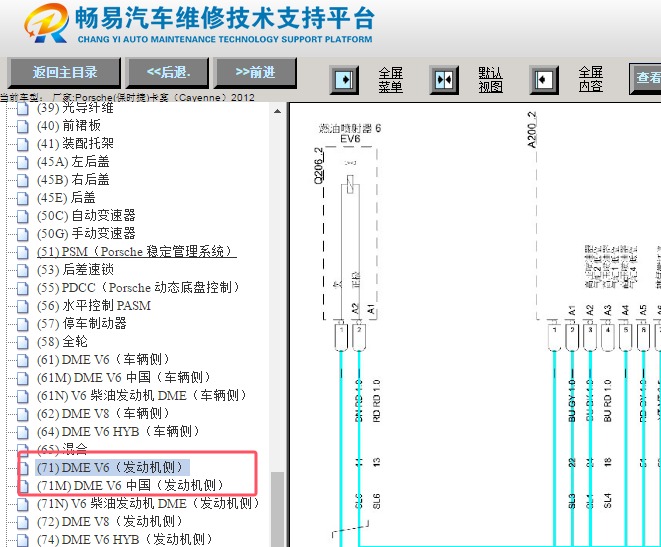Go back with the <<后退 button
The image size is (661, 547).
[168, 72]
